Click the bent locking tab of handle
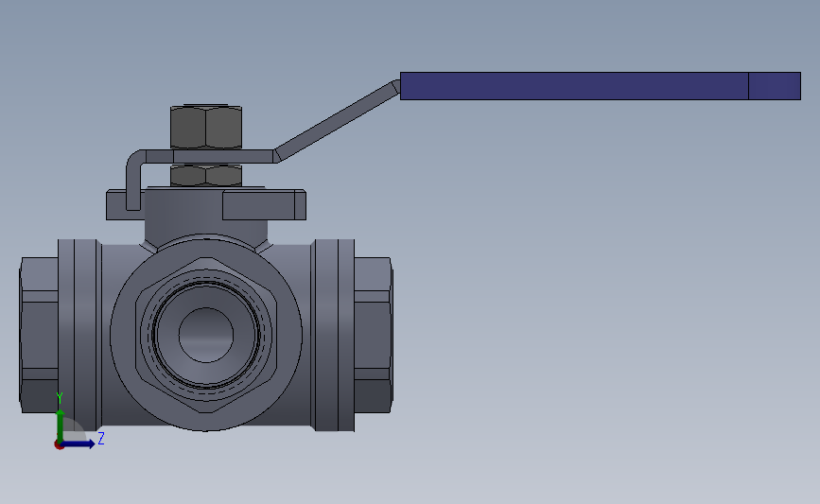Image resolution: width=820 pixels, height=504 pixels. [x=135, y=181]
